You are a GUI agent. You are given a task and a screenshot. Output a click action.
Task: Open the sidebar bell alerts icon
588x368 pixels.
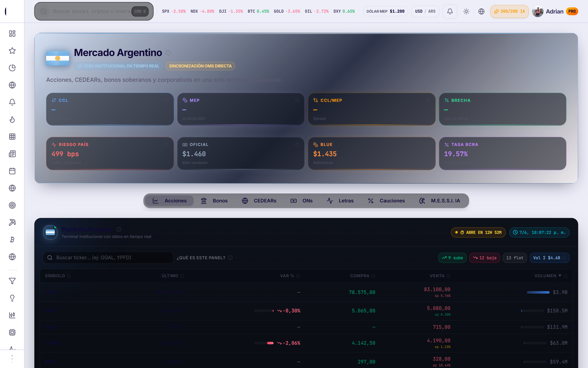12,102
